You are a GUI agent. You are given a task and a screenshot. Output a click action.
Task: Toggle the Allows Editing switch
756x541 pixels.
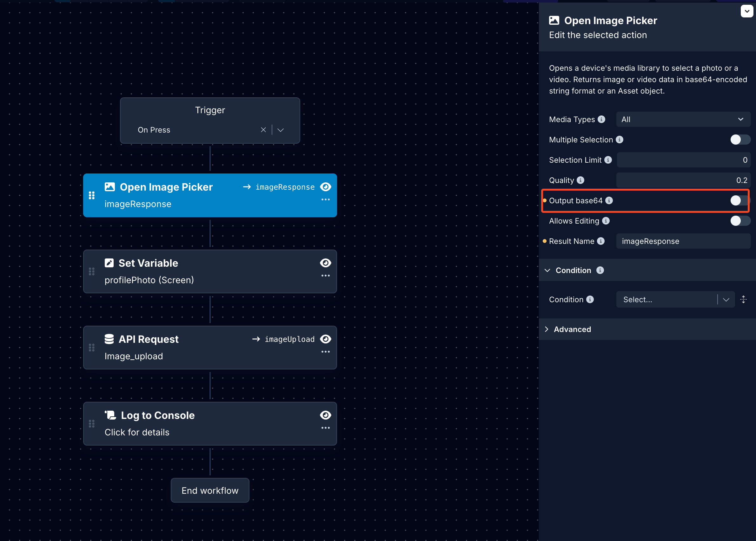pos(740,221)
